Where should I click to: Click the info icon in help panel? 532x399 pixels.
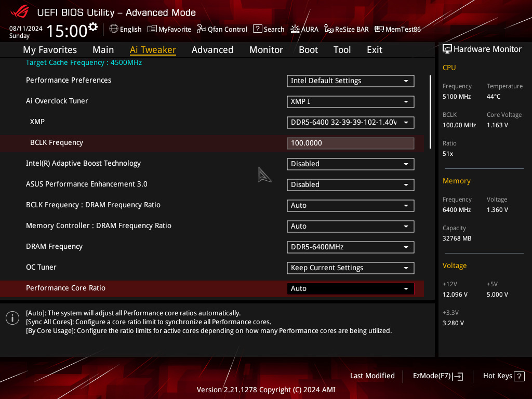tap(12, 318)
